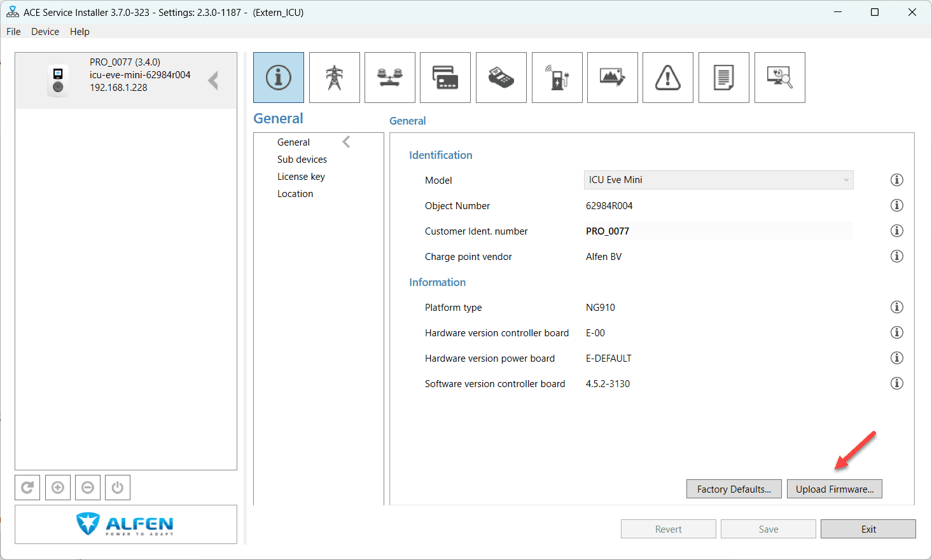Open the warning triangle alerts icon
Viewport: 932px width, 560px height.
tap(668, 78)
